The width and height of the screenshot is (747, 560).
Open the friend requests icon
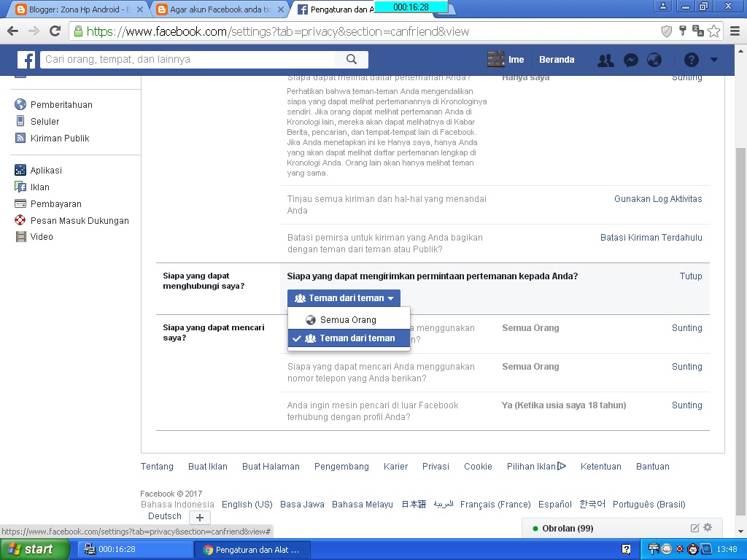(x=605, y=60)
